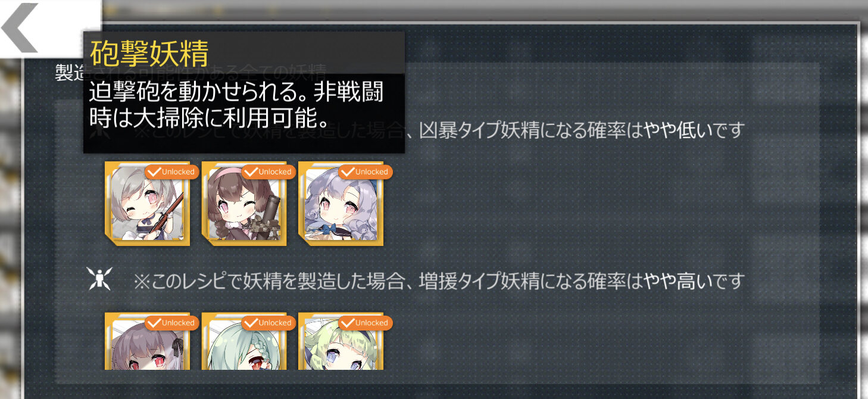Click the mortar fairy tooltip description text
This screenshot has width=868, height=399.
236,105
